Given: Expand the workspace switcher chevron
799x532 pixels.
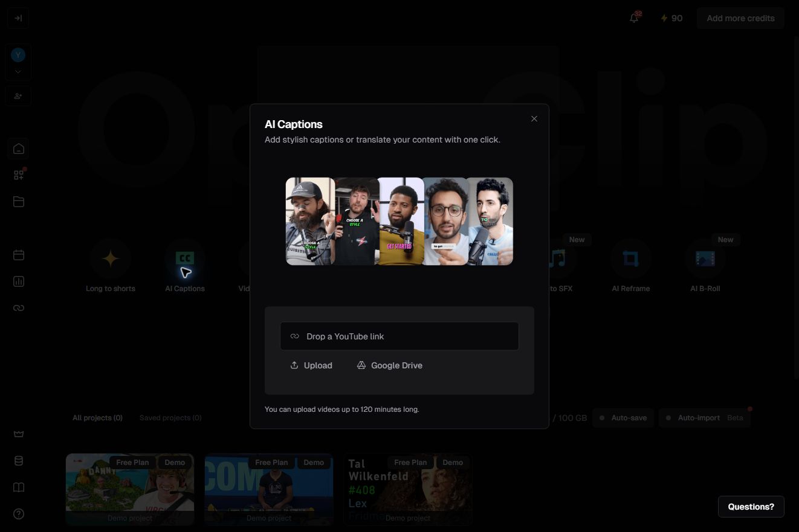Looking at the screenshot, I should click(x=18, y=72).
